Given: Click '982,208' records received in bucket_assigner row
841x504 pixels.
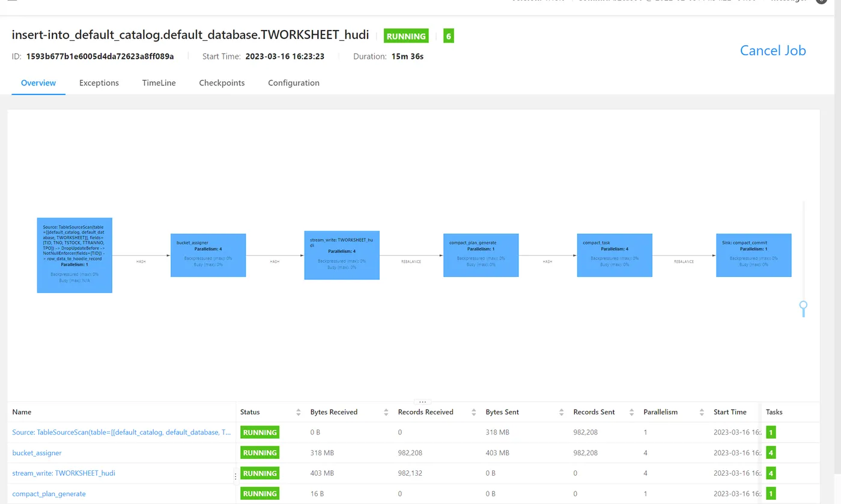Looking at the screenshot, I should pyautogui.click(x=410, y=453).
